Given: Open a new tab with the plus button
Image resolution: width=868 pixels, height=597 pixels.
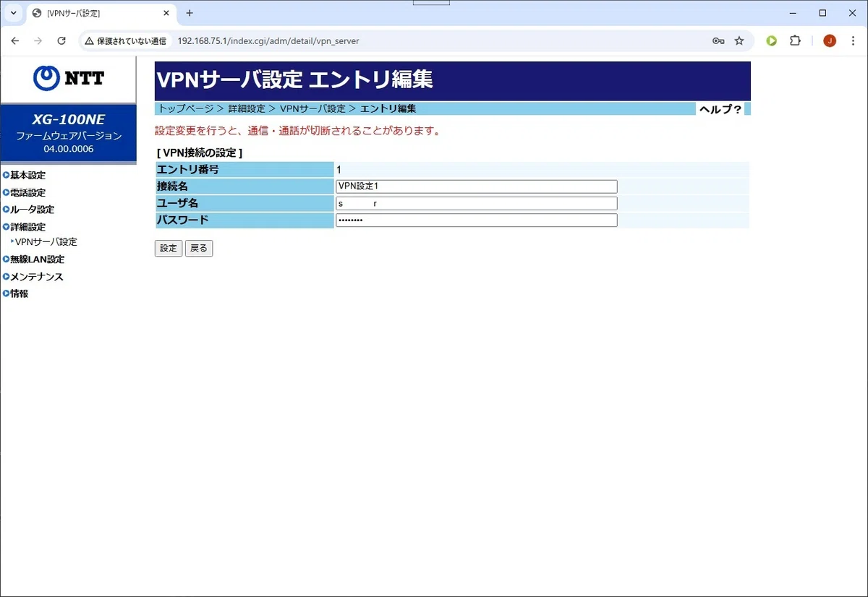Looking at the screenshot, I should click(x=190, y=13).
